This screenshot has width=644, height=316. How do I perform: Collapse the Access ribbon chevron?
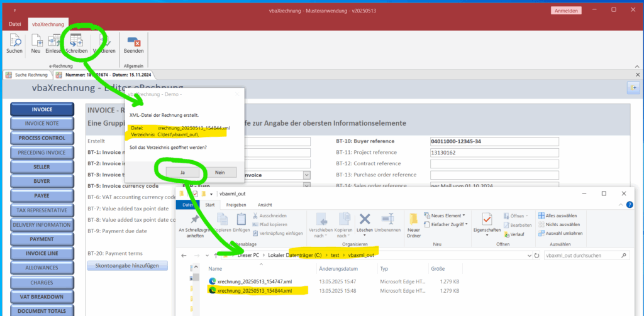pos(636,66)
